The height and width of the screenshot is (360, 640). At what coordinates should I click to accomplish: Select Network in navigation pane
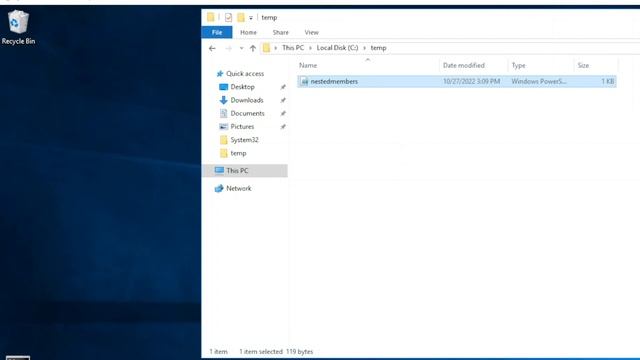239,188
